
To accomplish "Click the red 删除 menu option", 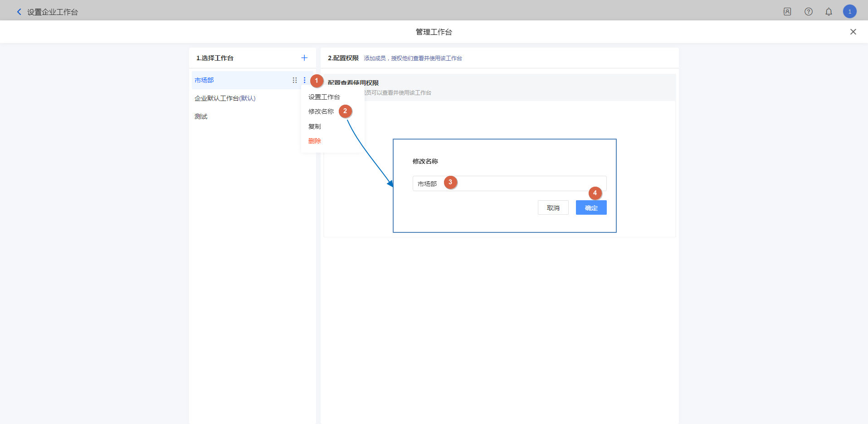I will point(314,141).
